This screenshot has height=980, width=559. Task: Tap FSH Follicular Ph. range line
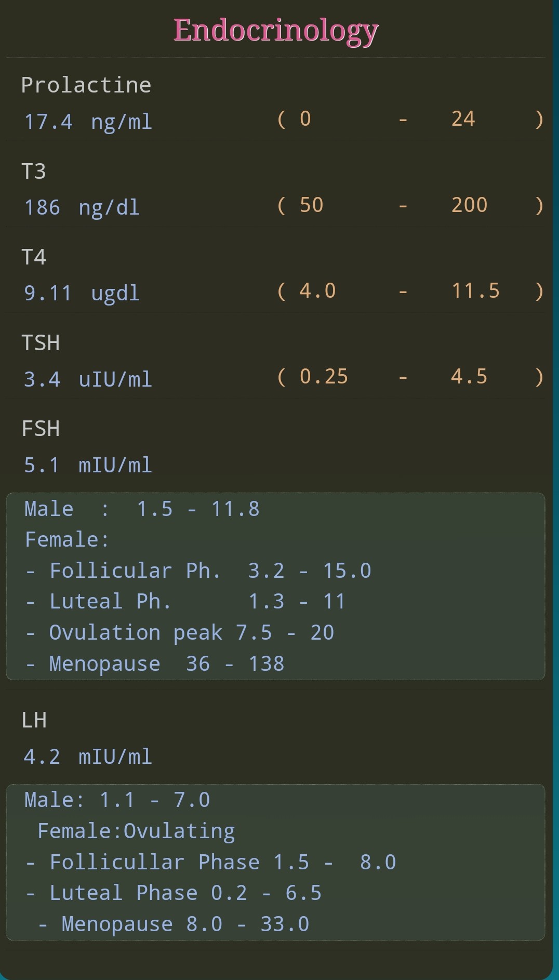coord(198,571)
